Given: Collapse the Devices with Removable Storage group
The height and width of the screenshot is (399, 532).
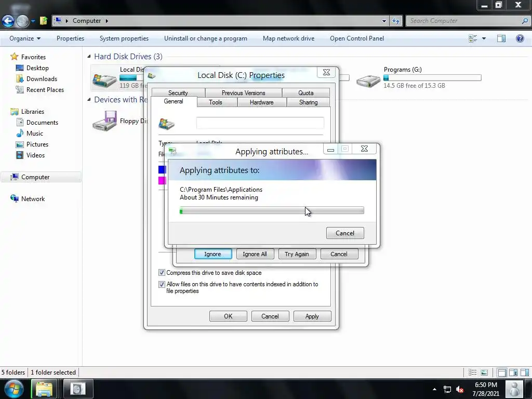Looking at the screenshot, I should (x=89, y=99).
